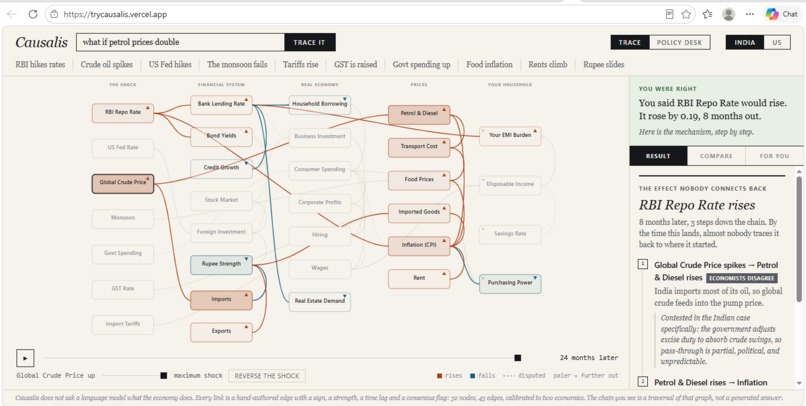
Task: Click the timeline slider handle at 24 months
Action: point(518,358)
